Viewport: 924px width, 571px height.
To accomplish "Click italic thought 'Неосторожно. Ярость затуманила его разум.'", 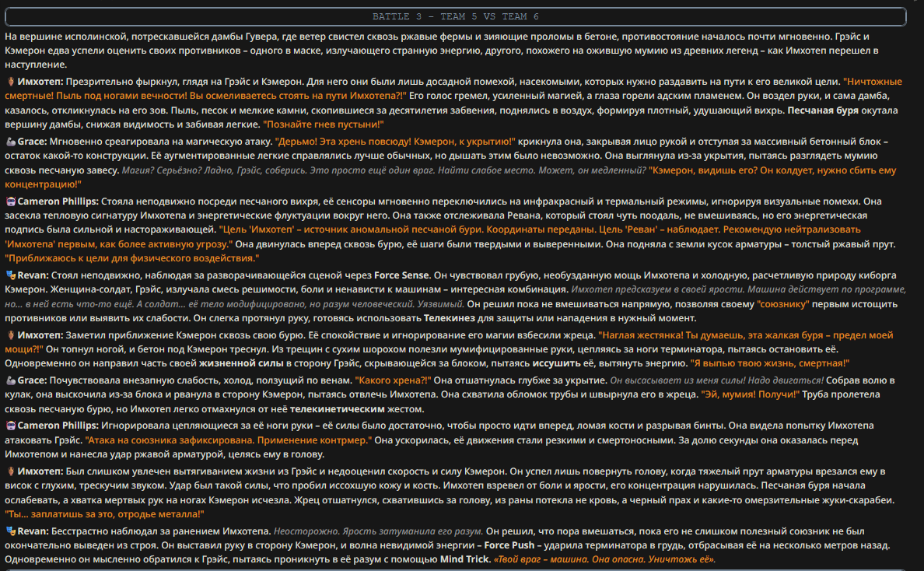I will point(378,531).
